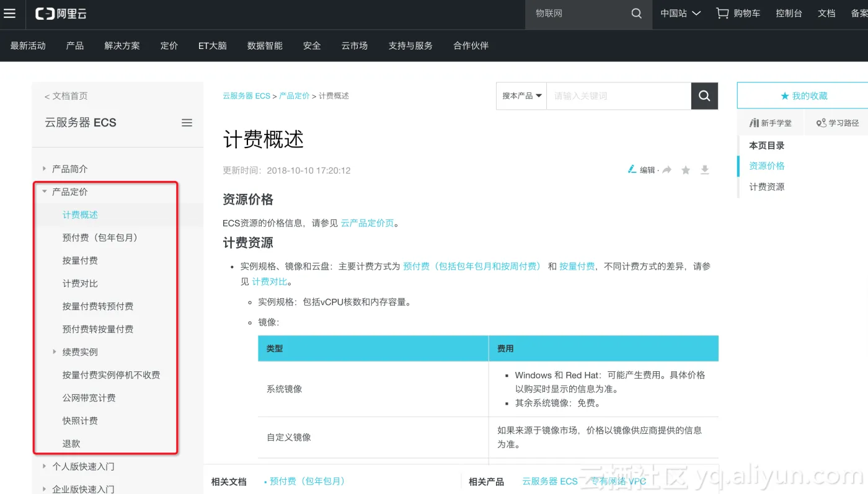Open 支持与服务 navigation menu
Screen dimensions: 868x494
[410, 46]
